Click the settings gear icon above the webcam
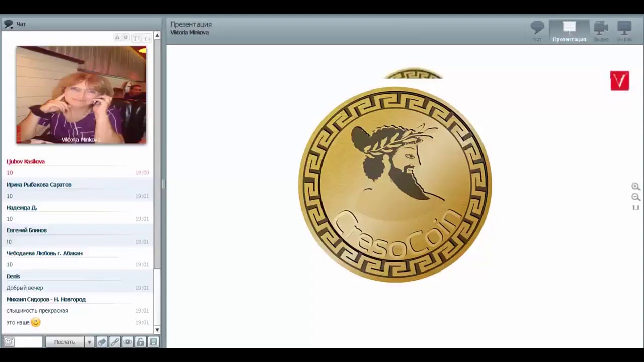This screenshot has height=362, width=644. point(126,38)
